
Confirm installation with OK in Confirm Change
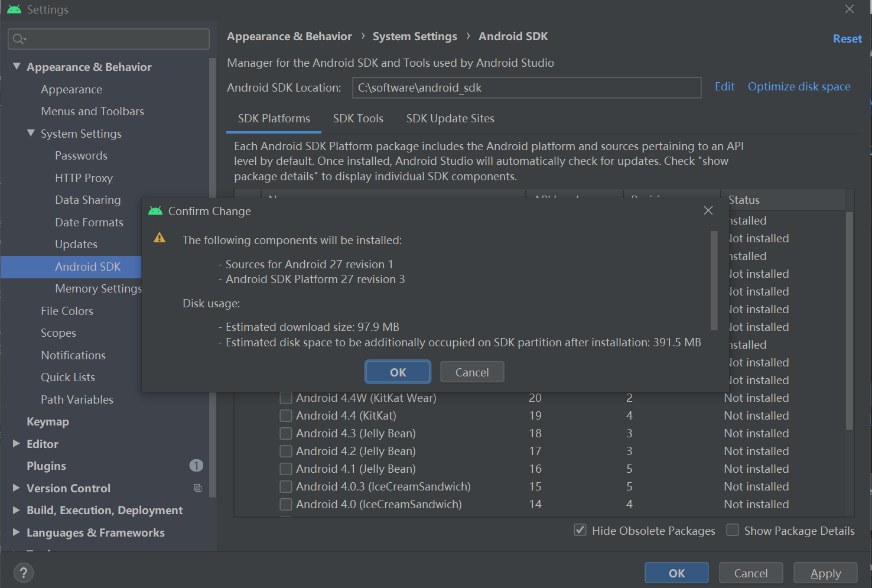coord(398,372)
